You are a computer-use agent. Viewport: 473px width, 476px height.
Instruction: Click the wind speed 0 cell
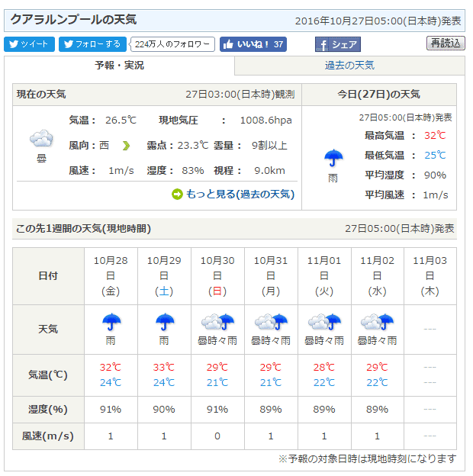point(217,436)
